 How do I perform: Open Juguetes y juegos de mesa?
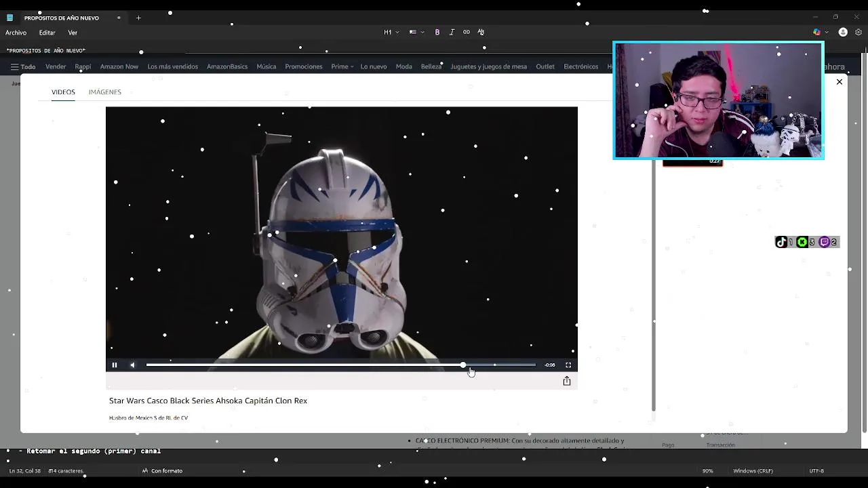(x=489, y=66)
